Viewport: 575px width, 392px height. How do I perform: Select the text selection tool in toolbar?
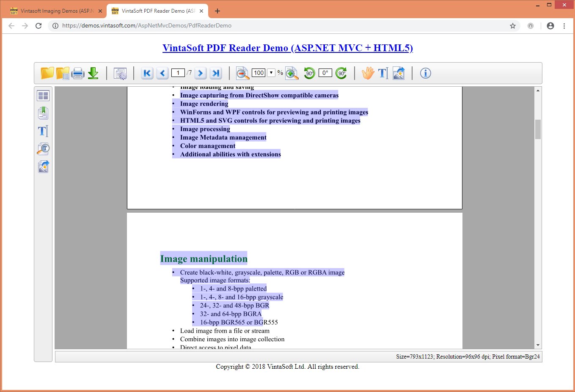pyautogui.click(x=383, y=73)
